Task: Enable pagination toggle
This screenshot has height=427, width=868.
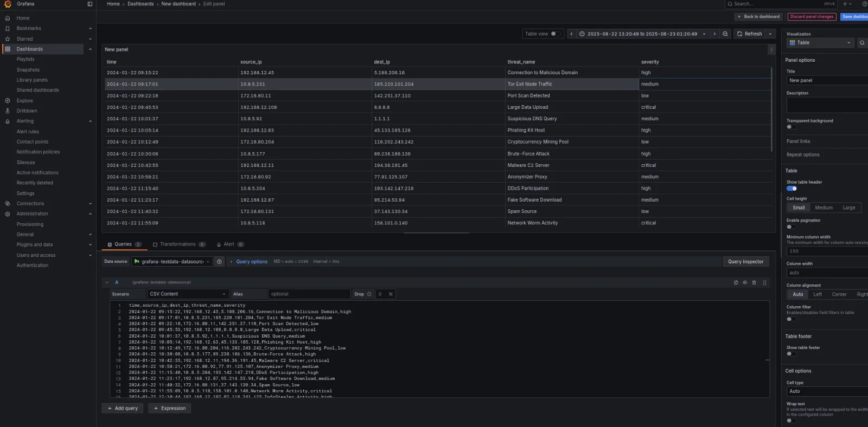Action: [792, 227]
